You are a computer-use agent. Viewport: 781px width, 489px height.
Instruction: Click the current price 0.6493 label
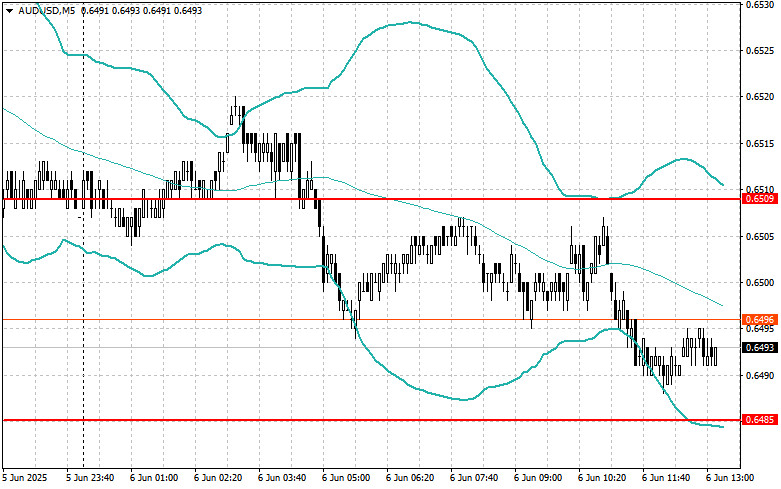(760, 348)
